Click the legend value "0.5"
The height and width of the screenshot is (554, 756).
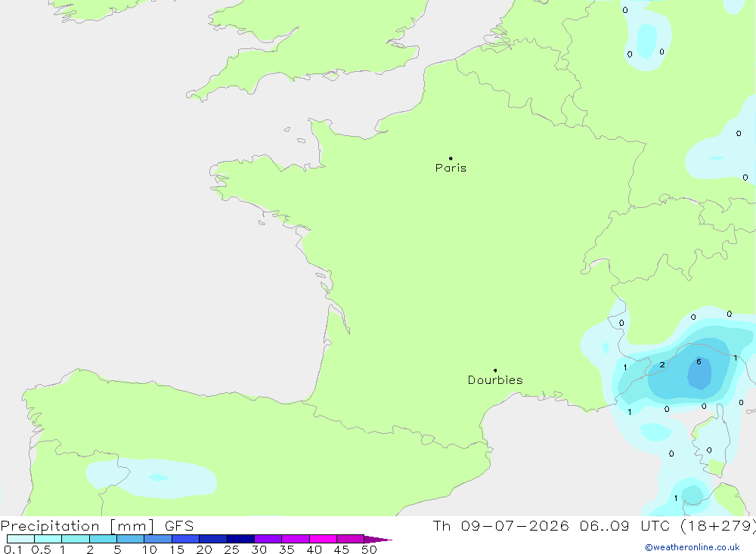pyautogui.click(x=41, y=549)
